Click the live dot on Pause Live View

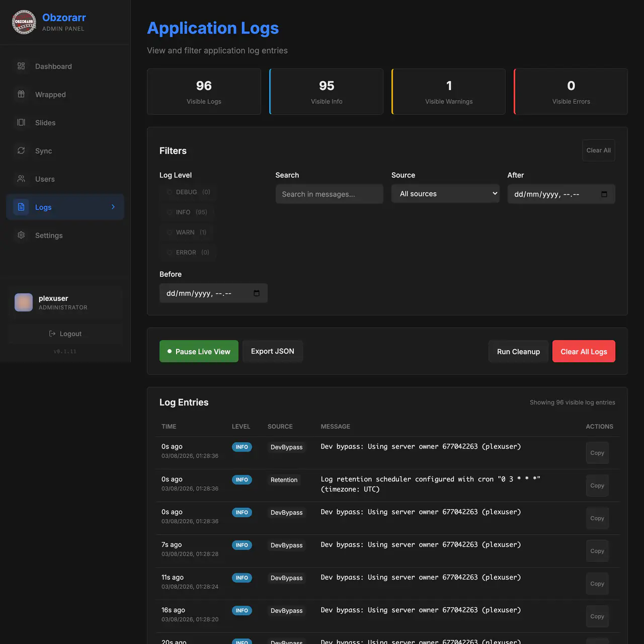point(170,351)
